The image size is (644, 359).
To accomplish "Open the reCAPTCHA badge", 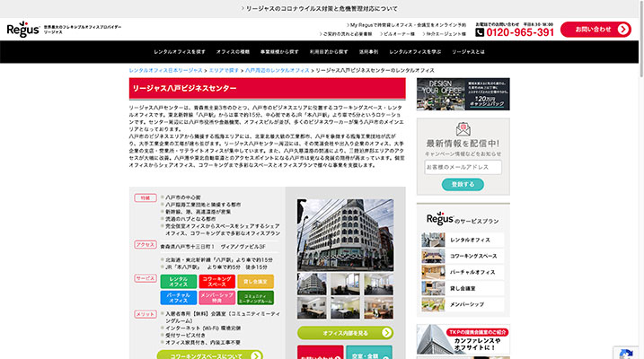I will tap(625, 353).
